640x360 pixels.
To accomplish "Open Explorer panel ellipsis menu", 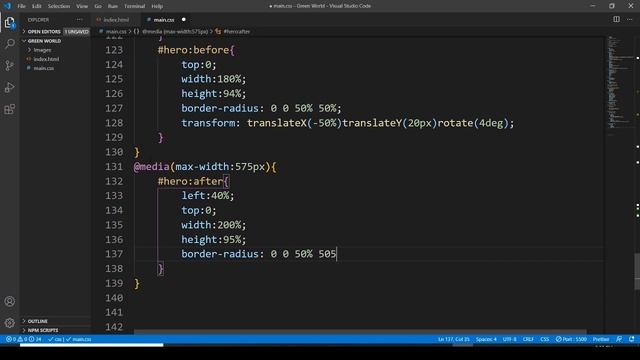I will pyautogui.click(x=79, y=20).
